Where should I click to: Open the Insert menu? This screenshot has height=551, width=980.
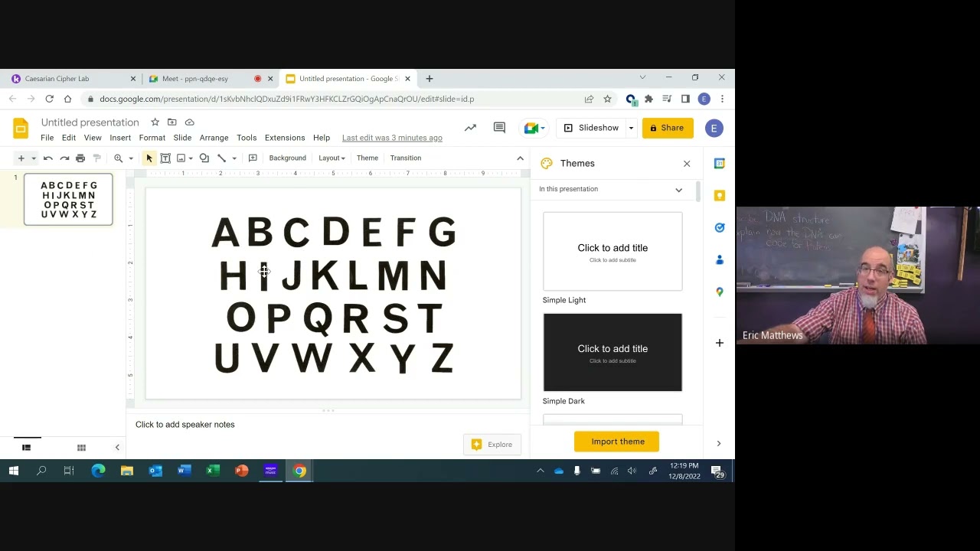120,138
